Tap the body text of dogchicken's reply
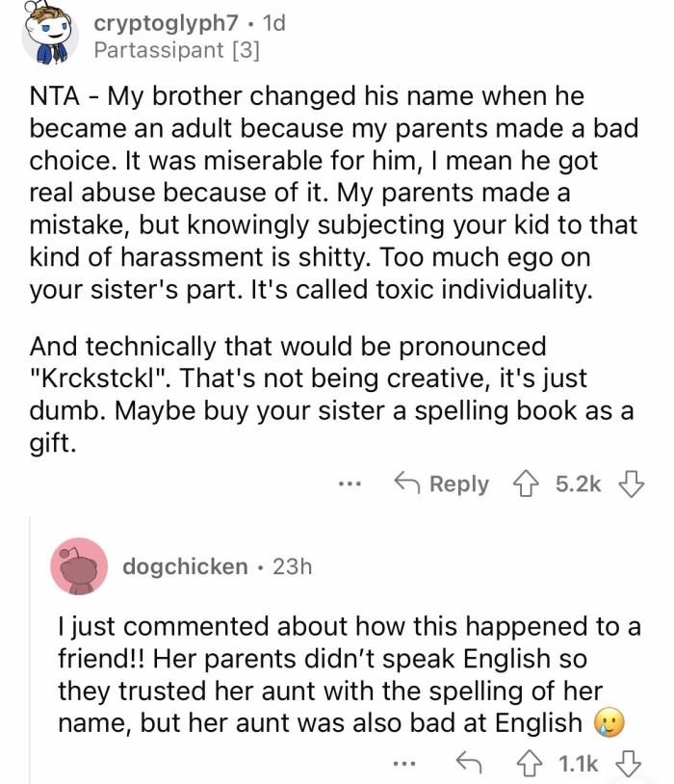Image resolution: width=674 pixels, height=784 pixels. click(x=327, y=674)
